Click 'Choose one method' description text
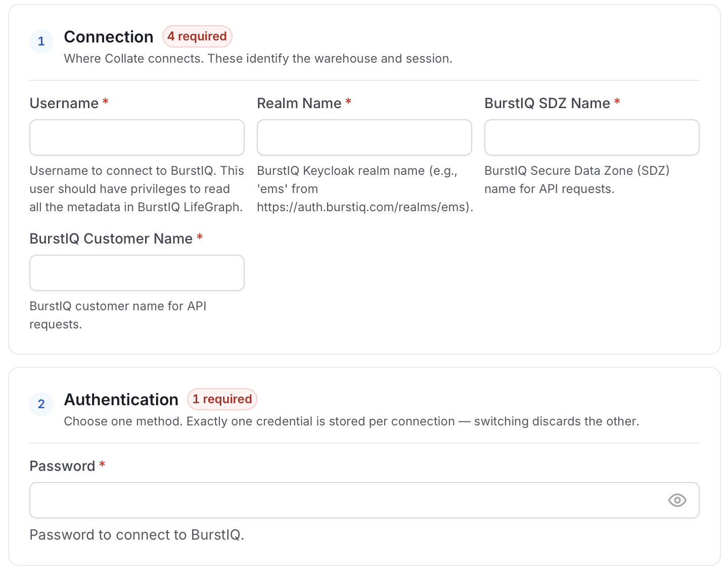728x576 pixels. (352, 421)
